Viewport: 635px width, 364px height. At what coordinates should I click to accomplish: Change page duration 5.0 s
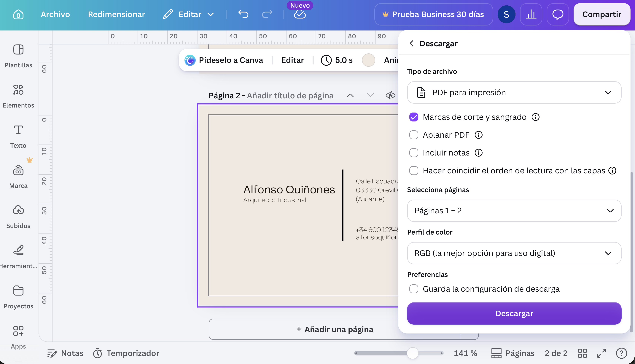click(337, 60)
